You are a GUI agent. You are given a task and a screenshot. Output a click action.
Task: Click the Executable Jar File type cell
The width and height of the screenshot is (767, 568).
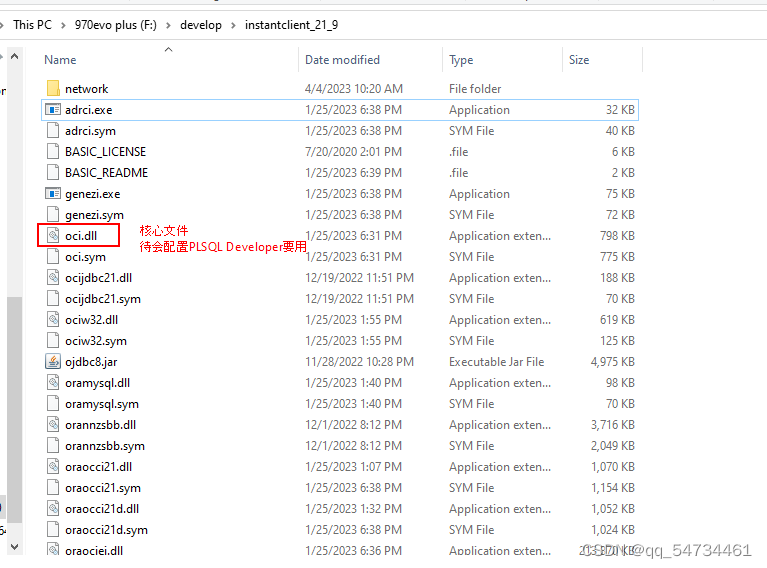[x=496, y=362]
